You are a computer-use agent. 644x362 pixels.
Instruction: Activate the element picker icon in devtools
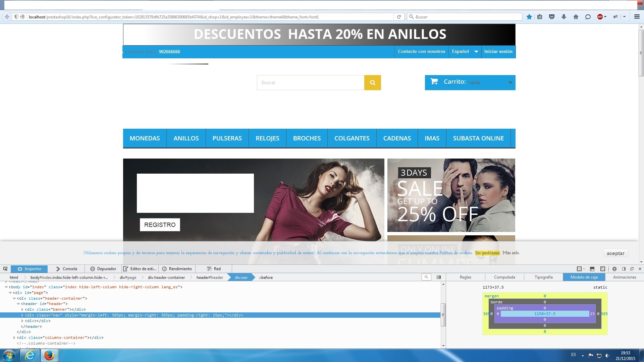5,269
